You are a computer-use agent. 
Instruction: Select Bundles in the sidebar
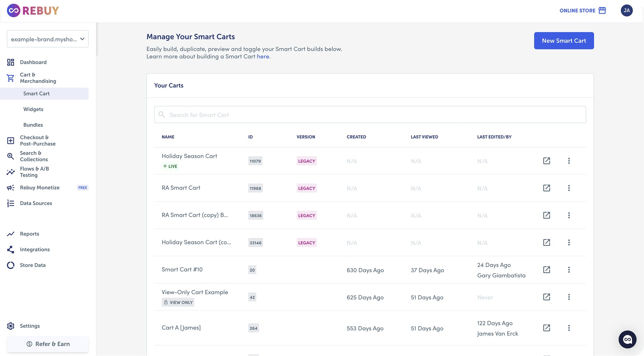pos(33,125)
